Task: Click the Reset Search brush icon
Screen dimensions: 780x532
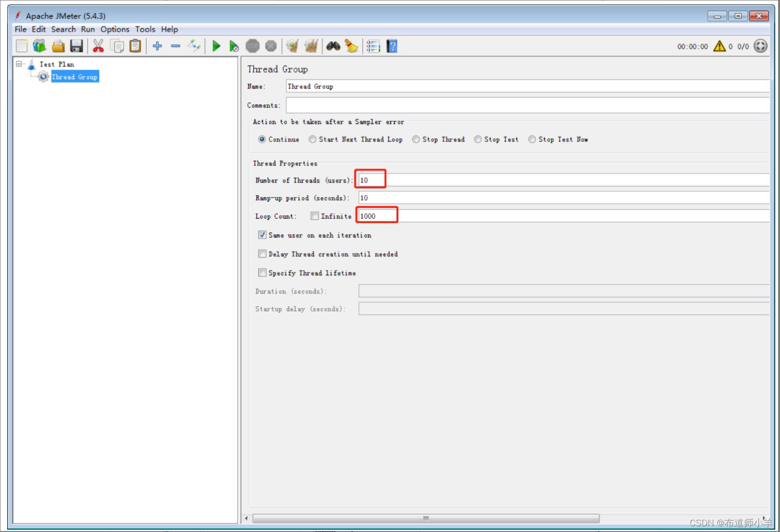Action: coord(351,46)
